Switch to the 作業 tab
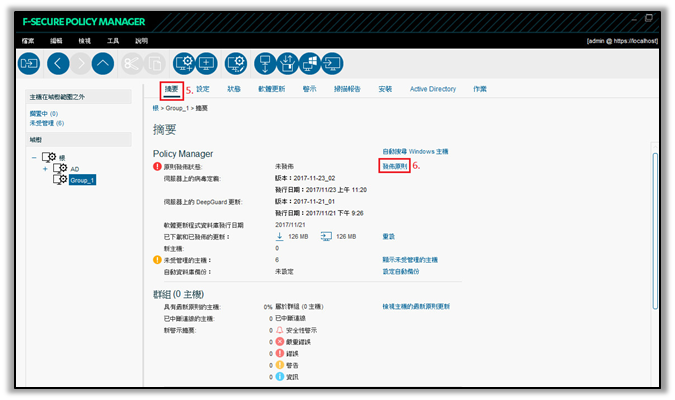 (480, 89)
